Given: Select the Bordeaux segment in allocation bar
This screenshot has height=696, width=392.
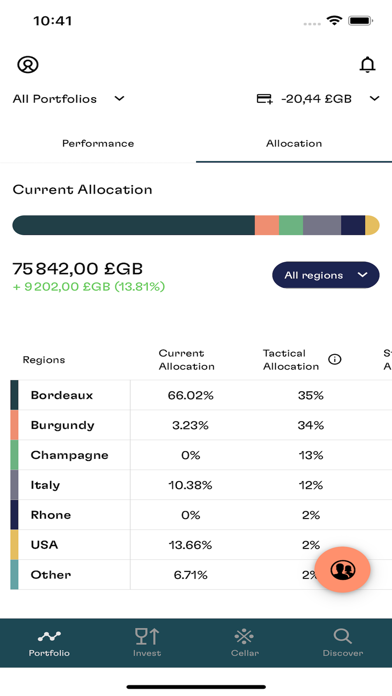Looking at the screenshot, I should pos(134,225).
